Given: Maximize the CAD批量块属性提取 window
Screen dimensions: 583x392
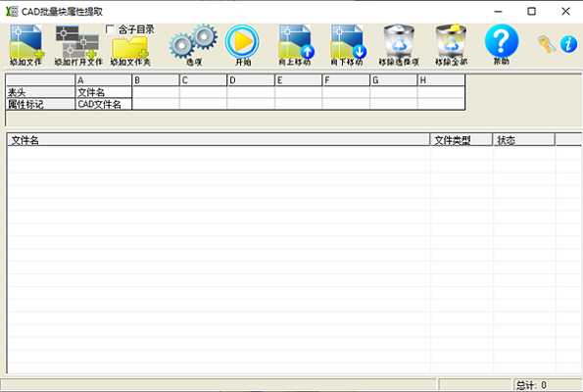Looking at the screenshot, I should pos(532,12).
